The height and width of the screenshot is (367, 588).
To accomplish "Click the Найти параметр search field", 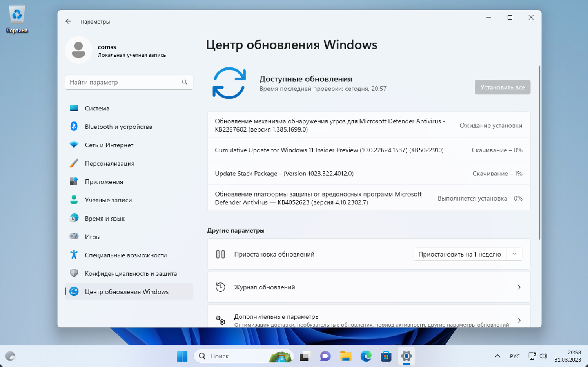I will (x=129, y=82).
